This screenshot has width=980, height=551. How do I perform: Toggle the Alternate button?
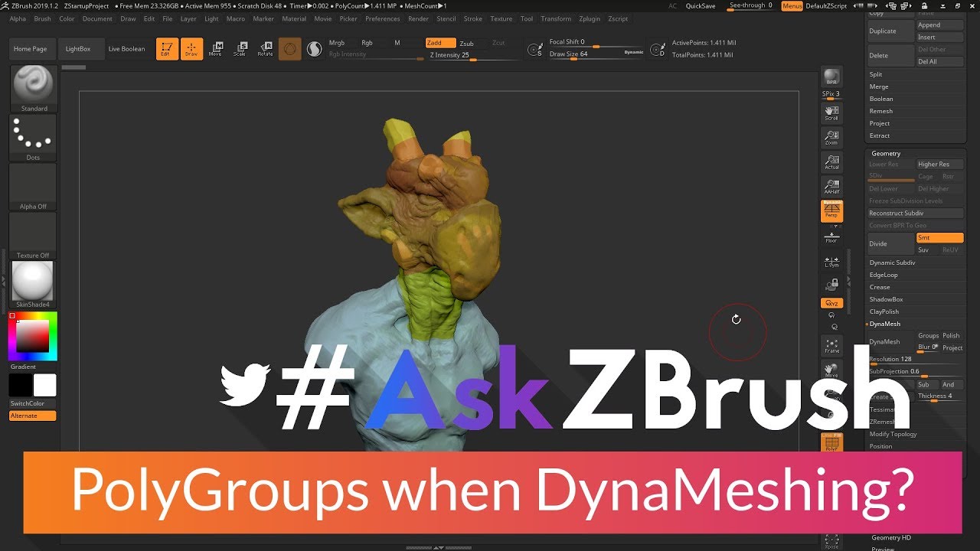click(x=33, y=416)
